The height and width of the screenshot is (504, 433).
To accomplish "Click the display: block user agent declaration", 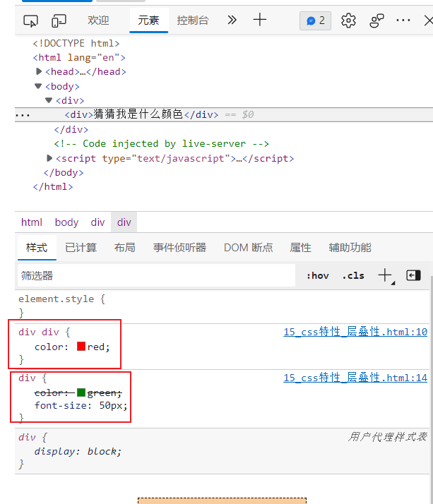I will tap(78, 451).
